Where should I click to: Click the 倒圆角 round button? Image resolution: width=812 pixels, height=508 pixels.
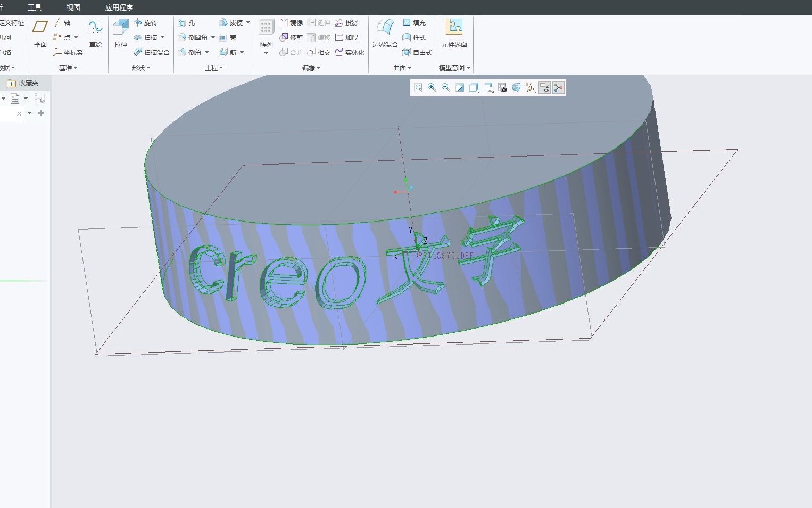pos(193,37)
